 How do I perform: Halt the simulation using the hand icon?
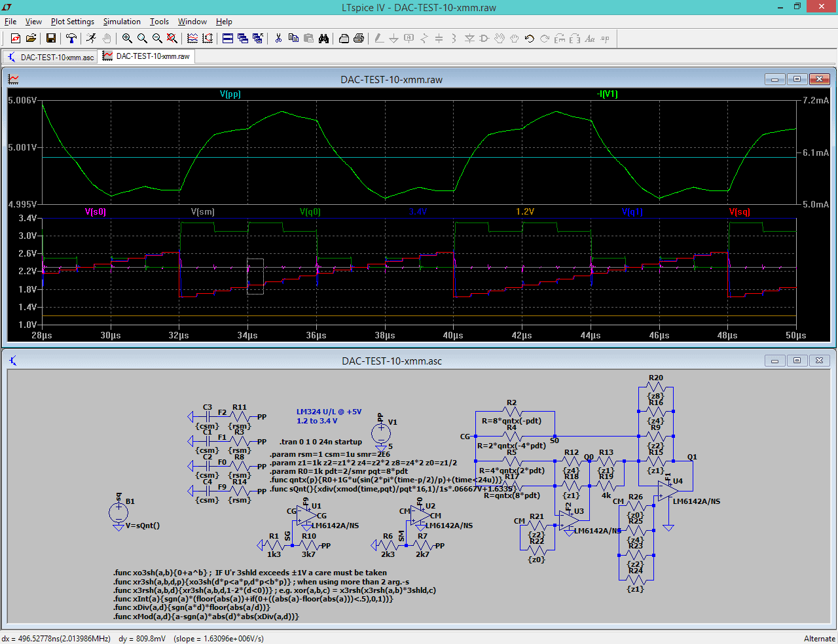(x=108, y=39)
